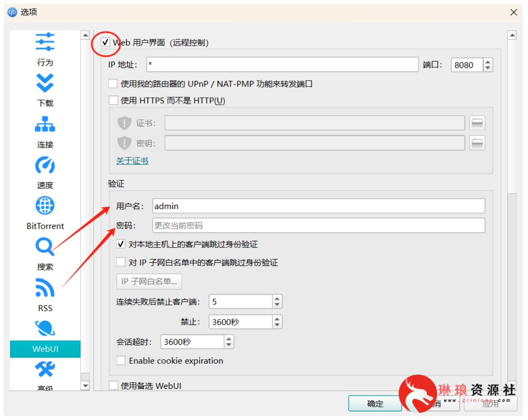The height and width of the screenshot is (420, 528).
Task: Open the 速度 (Speed) gauge icon
Action: [45, 165]
